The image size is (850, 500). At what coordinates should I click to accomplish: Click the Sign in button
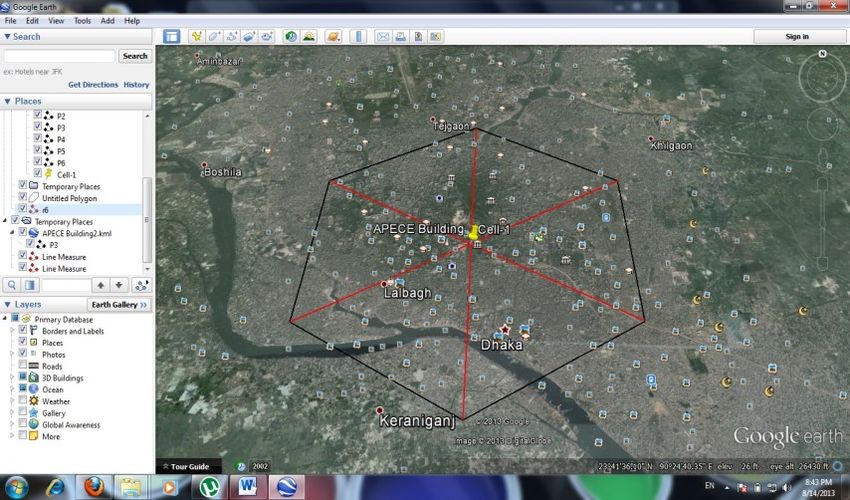797,36
